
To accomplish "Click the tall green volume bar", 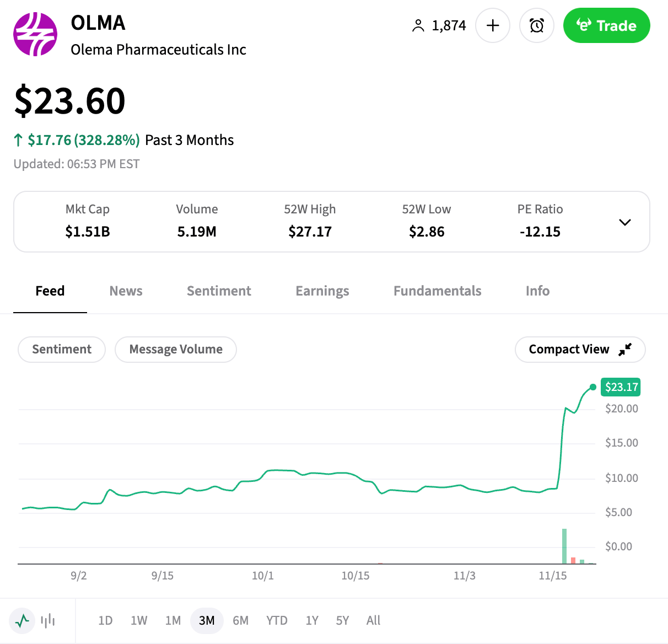I will click(564, 546).
